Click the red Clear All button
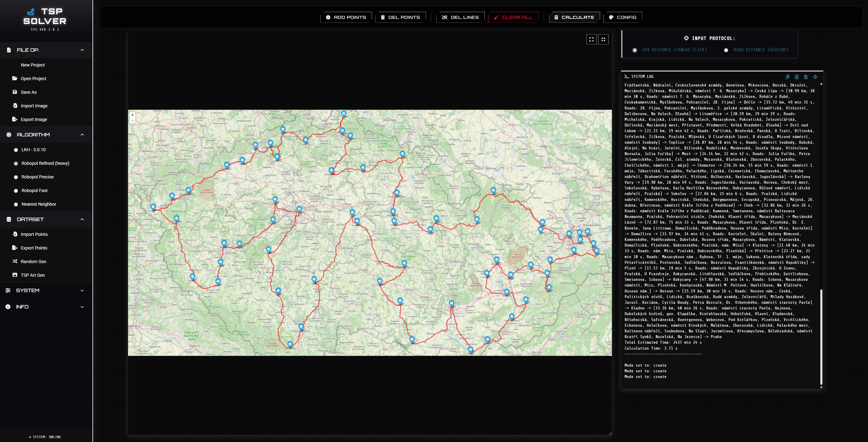The image size is (868, 442). click(513, 17)
